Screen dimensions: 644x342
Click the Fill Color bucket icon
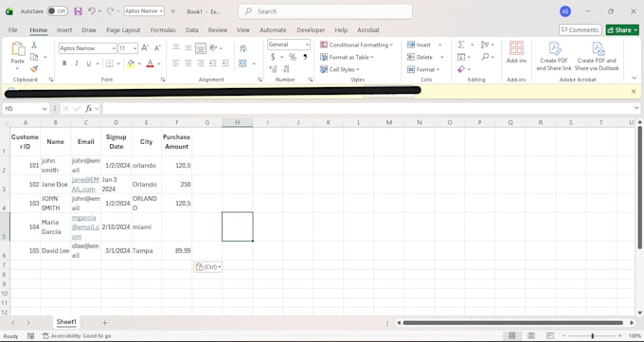click(131, 63)
